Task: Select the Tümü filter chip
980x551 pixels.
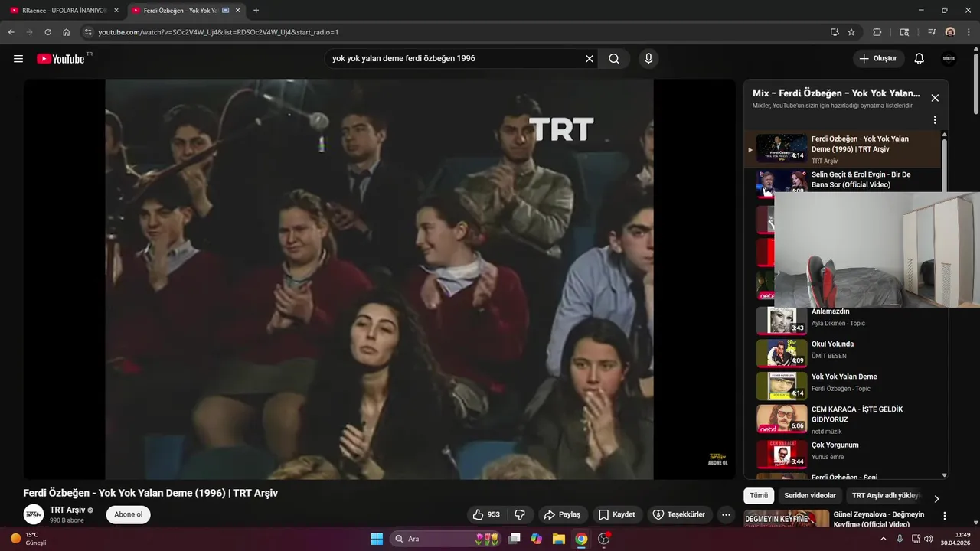Action: click(759, 496)
